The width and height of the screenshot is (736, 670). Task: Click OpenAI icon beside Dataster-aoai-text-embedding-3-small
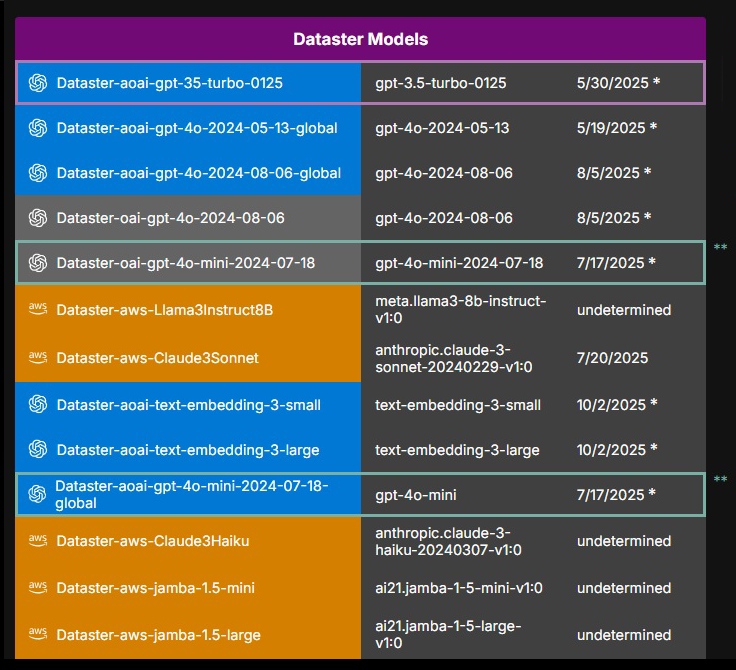(38, 404)
